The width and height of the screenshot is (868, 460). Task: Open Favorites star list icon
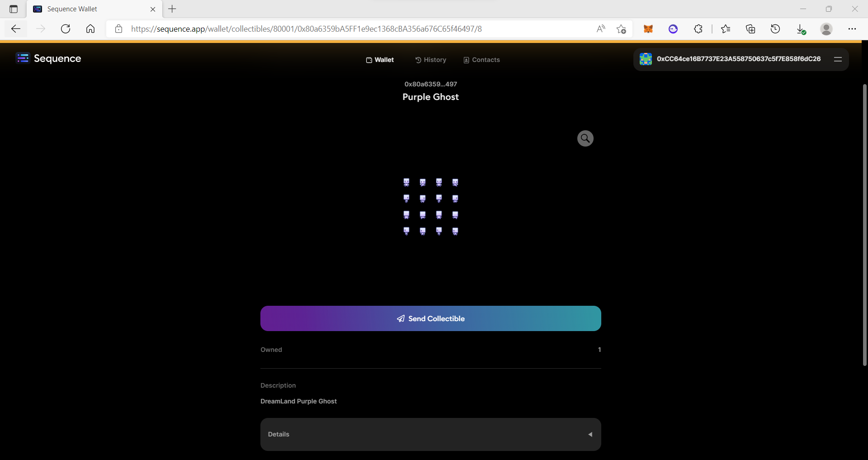726,29
